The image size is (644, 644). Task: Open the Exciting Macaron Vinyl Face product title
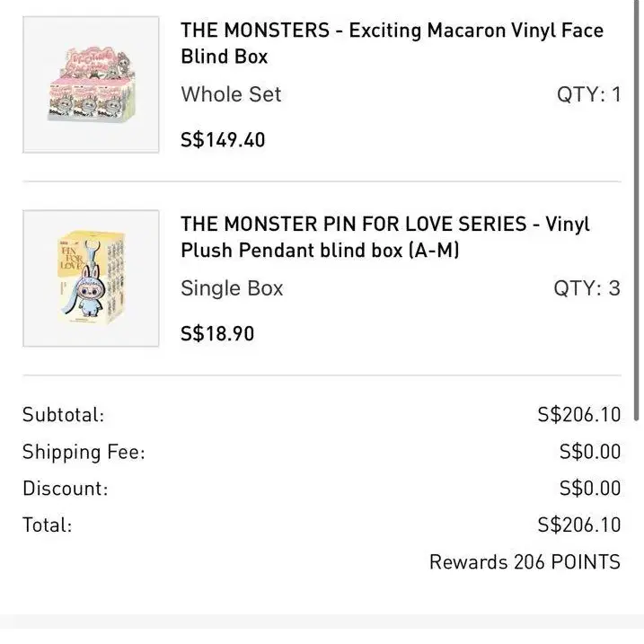pos(392,43)
